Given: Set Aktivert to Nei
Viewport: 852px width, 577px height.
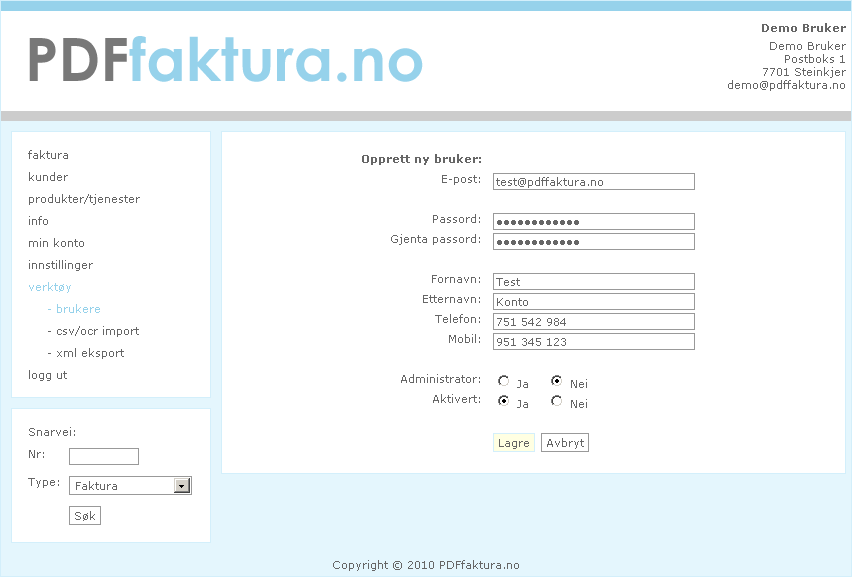Looking at the screenshot, I should [x=556, y=401].
